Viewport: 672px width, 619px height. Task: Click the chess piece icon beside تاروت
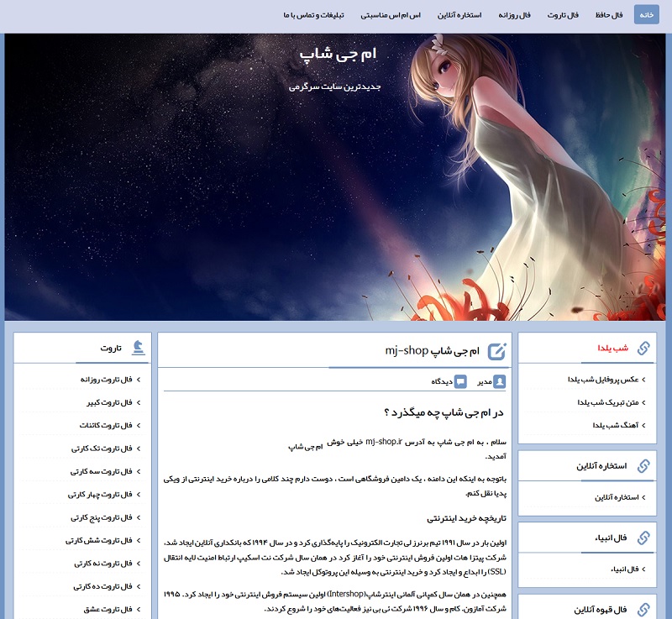click(x=138, y=348)
